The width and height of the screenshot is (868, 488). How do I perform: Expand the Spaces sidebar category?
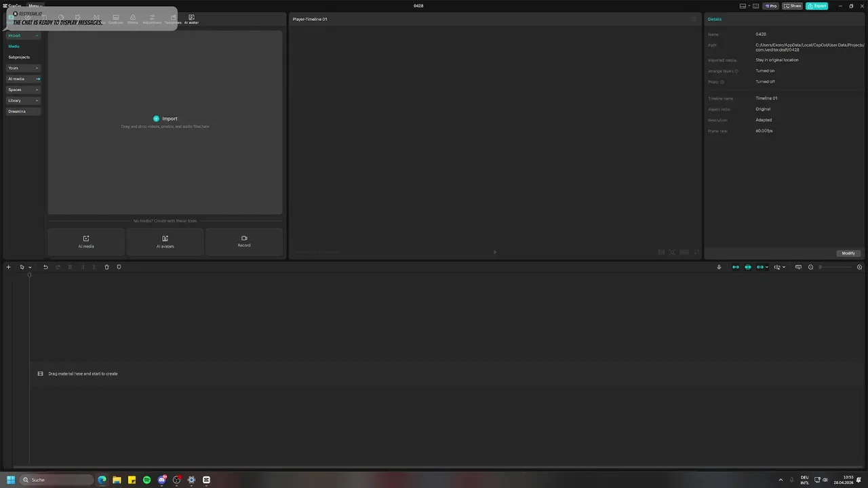(23, 89)
